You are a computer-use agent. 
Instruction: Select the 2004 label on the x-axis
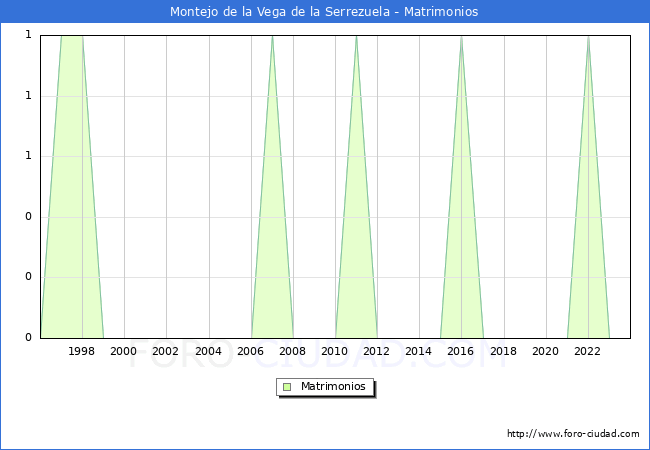coord(209,351)
